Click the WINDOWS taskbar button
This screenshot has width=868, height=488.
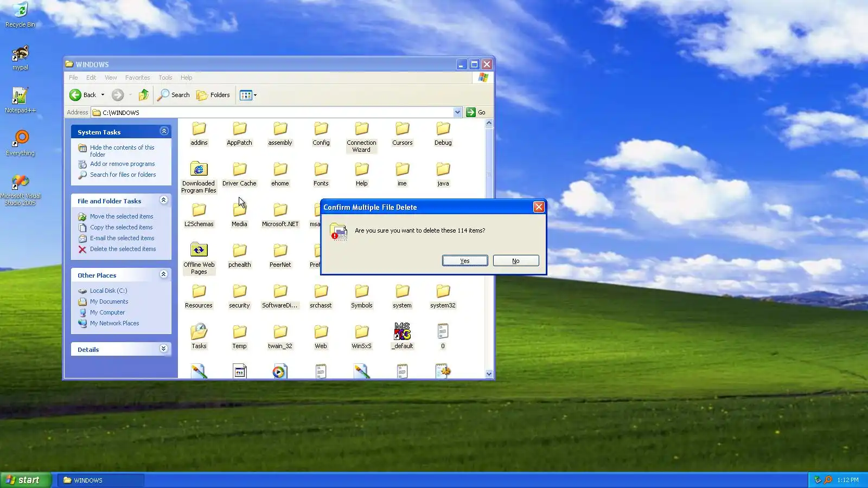point(101,480)
